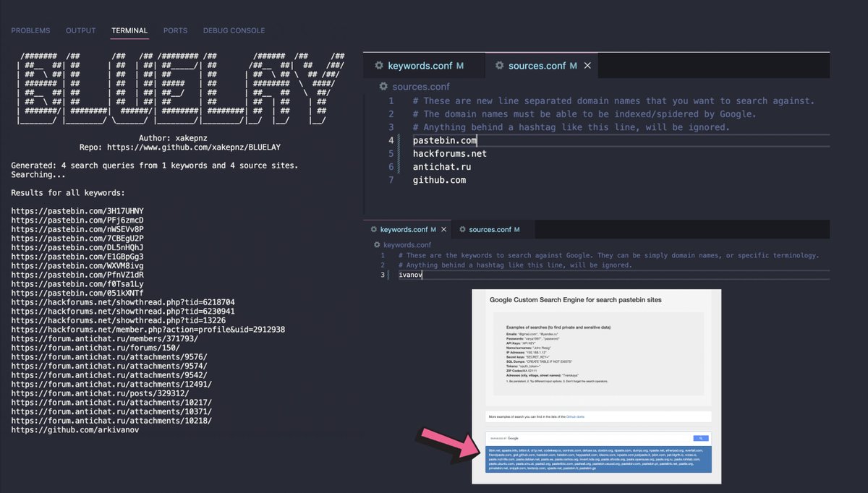Switch to the OUTPUT panel tab

click(81, 30)
